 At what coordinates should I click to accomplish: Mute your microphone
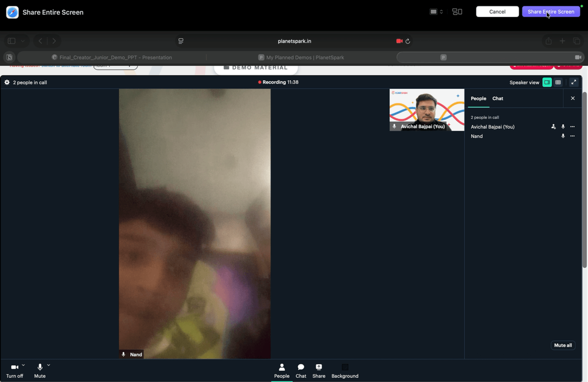pyautogui.click(x=40, y=371)
